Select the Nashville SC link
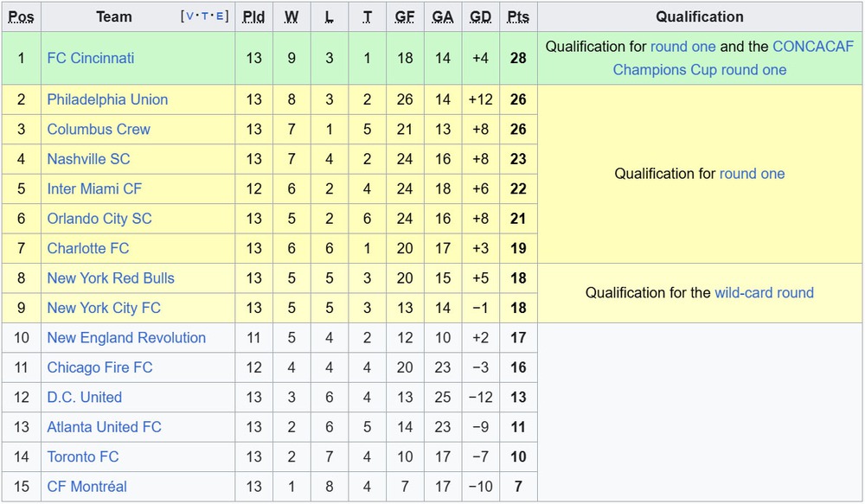 pos(89,159)
